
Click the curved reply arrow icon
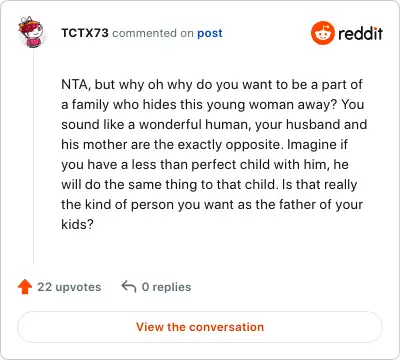pos(129,286)
